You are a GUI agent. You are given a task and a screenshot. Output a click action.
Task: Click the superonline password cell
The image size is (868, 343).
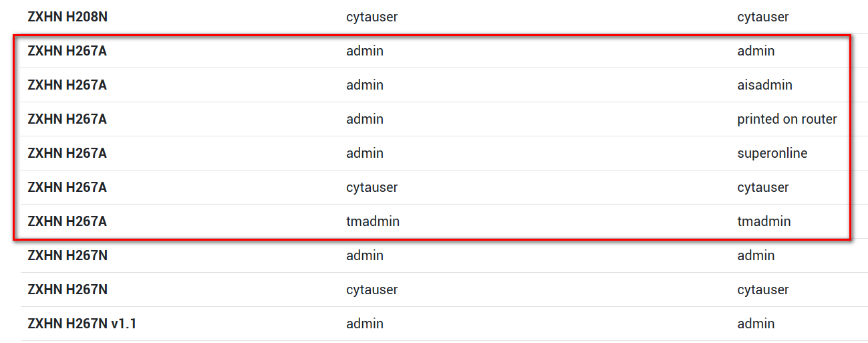pos(772,153)
